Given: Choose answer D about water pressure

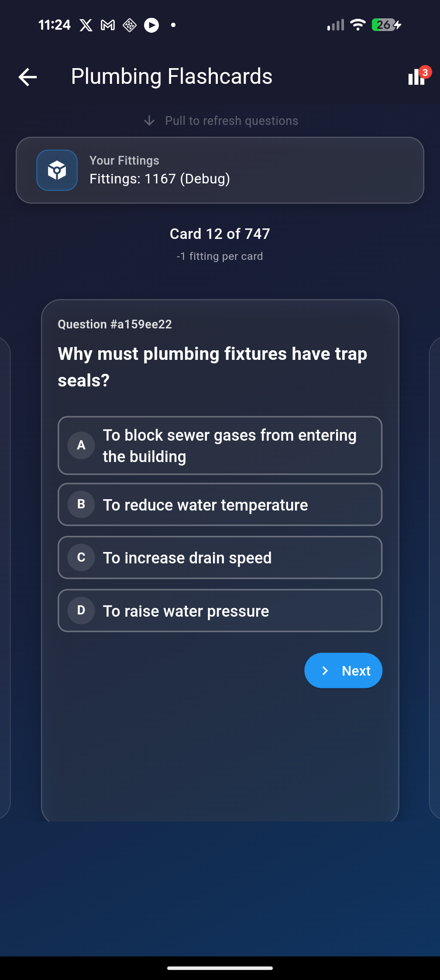Looking at the screenshot, I should coord(220,611).
